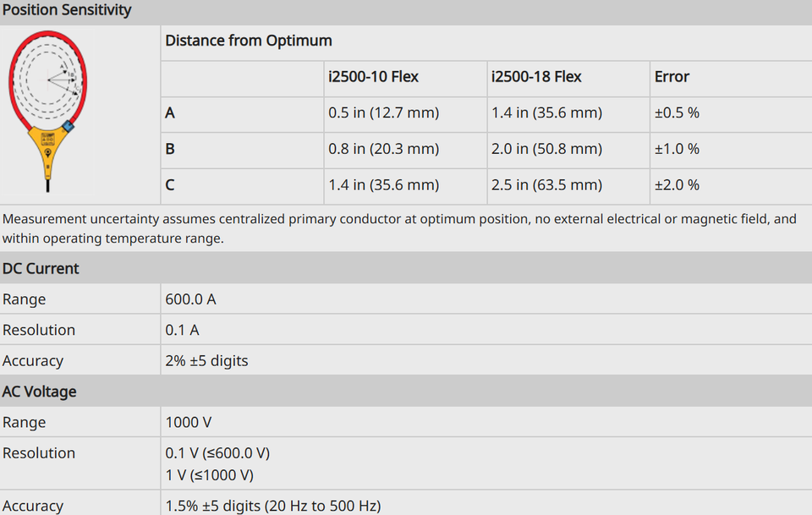
Task: Select the 0.5 in (12.7 mm) cell
Action: pyautogui.click(x=384, y=112)
